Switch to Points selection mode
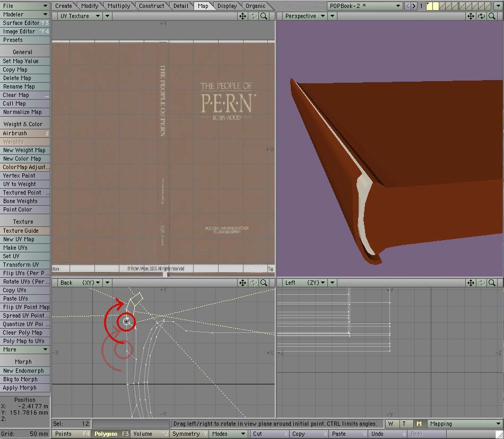Viewport: 504px width, 439px height. coord(72,434)
